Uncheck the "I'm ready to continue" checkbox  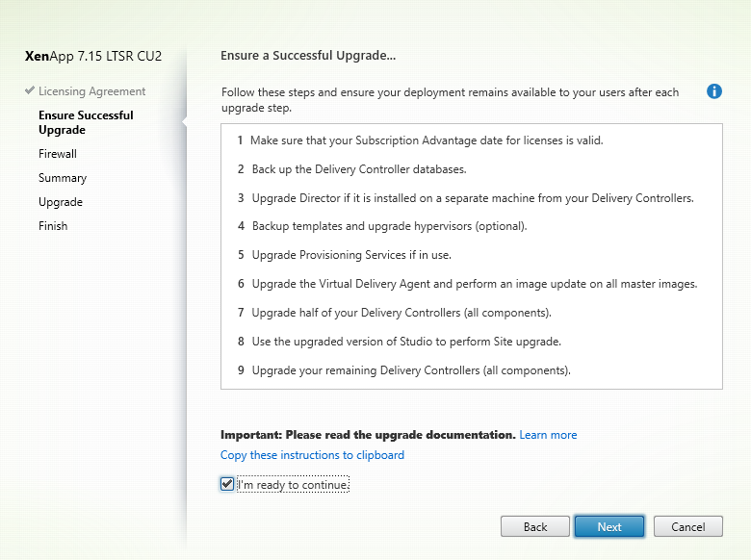click(x=227, y=484)
